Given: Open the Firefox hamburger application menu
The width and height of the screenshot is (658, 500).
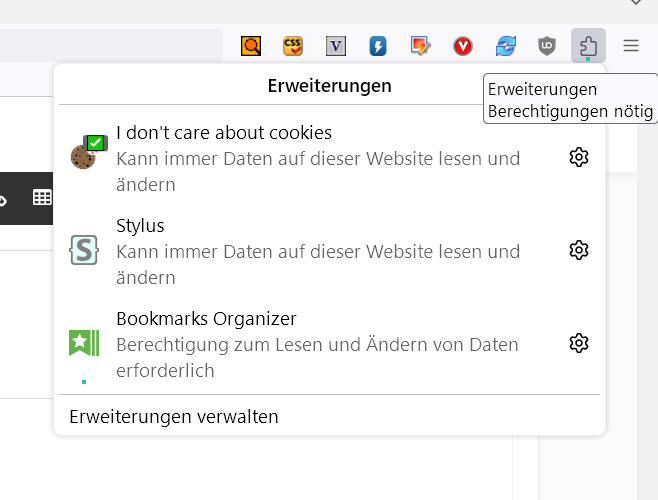Looking at the screenshot, I should click(631, 46).
